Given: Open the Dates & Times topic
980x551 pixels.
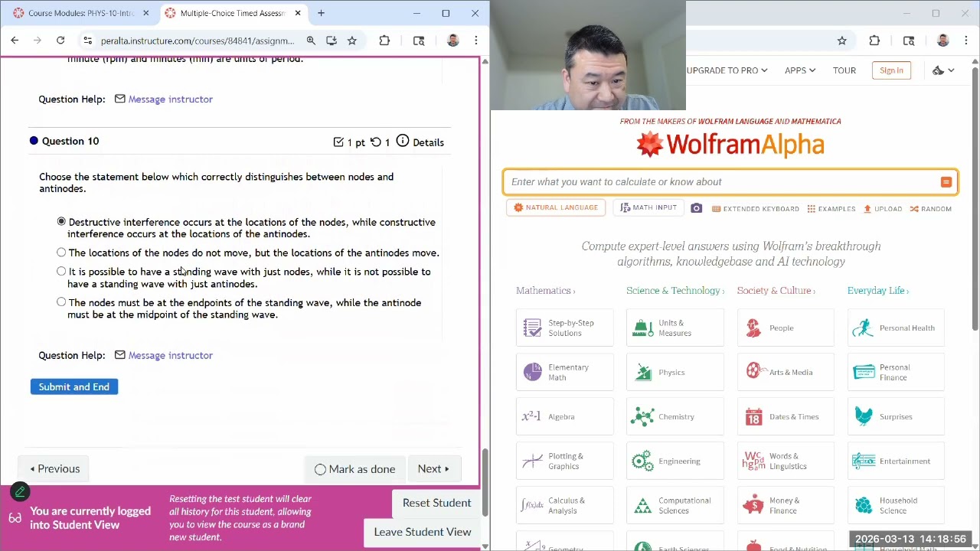Looking at the screenshot, I should [x=786, y=416].
